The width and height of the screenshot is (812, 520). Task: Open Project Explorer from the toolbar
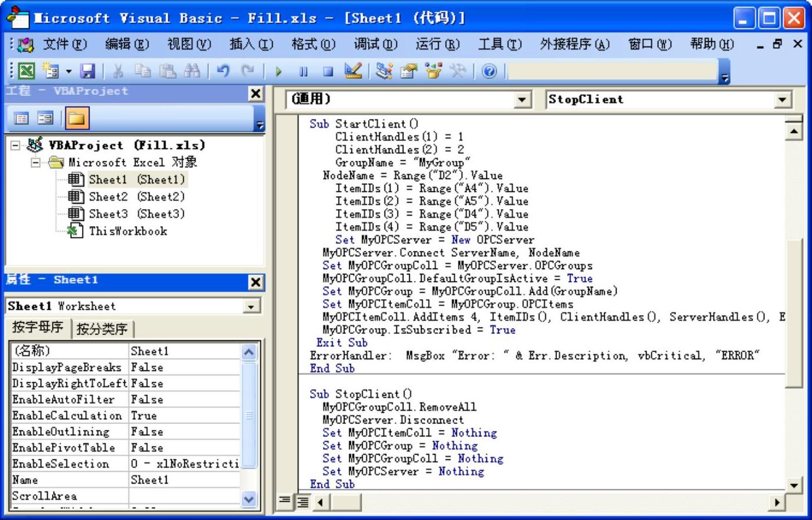[x=384, y=71]
